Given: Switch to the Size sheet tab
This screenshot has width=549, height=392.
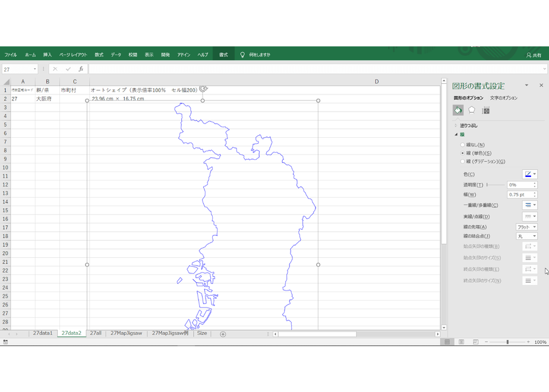Looking at the screenshot, I should click(202, 333).
